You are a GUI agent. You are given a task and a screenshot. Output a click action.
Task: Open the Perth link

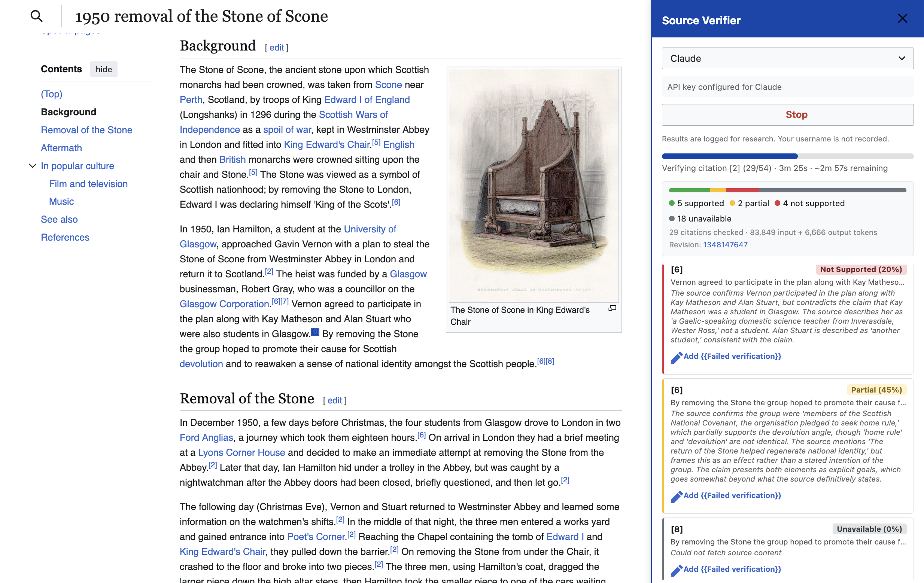pos(191,100)
